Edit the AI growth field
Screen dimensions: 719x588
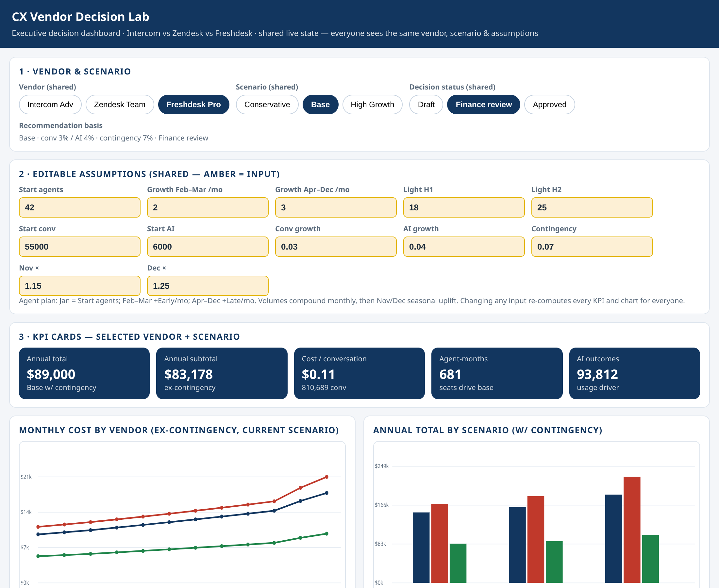tap(464, 247)
